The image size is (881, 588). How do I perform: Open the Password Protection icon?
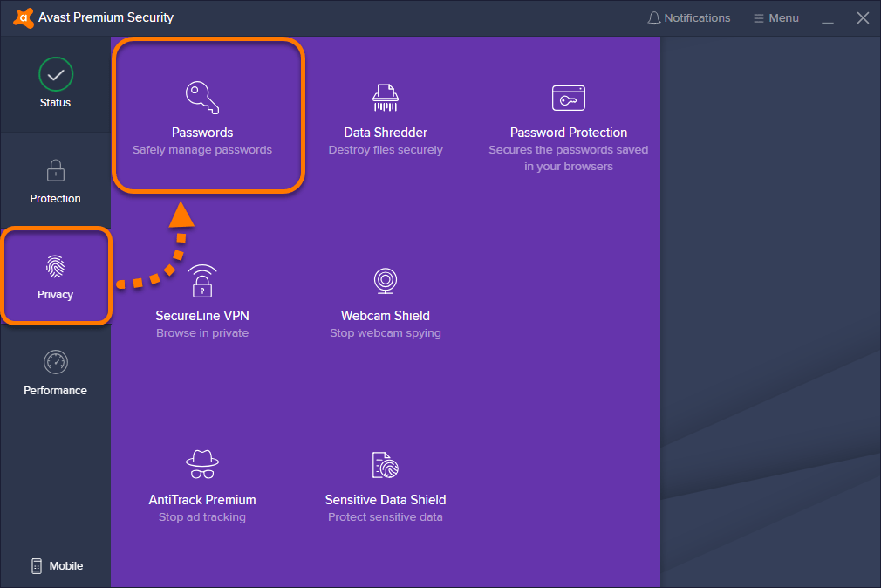pos(569,98)
